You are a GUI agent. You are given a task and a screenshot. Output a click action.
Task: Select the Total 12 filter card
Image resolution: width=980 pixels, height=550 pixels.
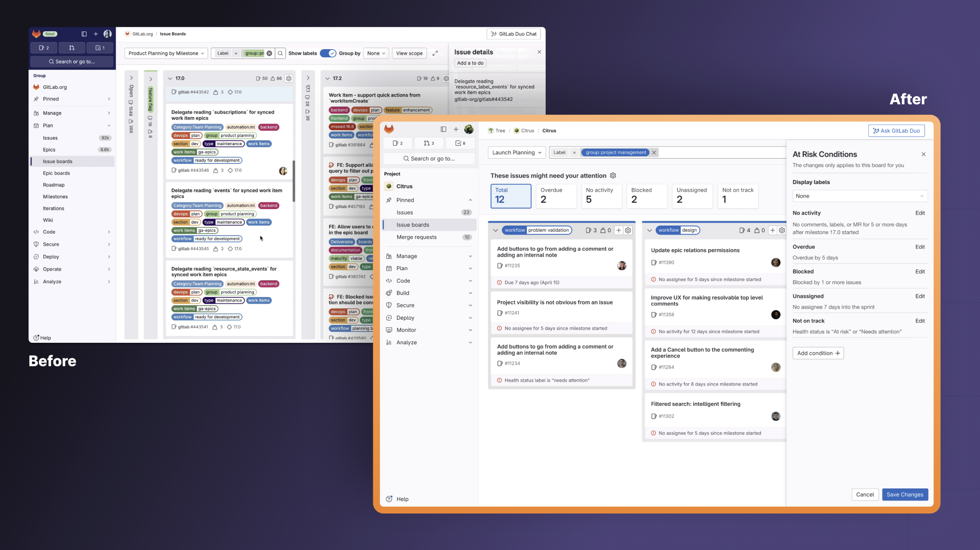pyautogui.click(x=511, y=196)
